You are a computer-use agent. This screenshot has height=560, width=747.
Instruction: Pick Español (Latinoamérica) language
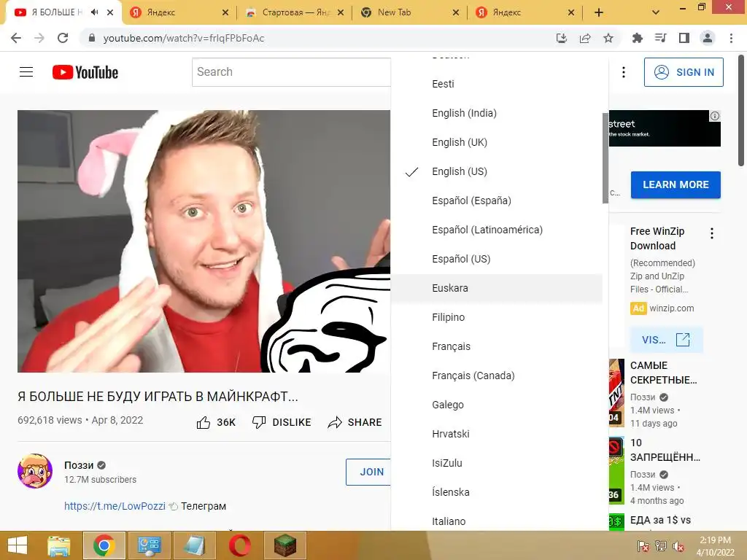[496, 230]
